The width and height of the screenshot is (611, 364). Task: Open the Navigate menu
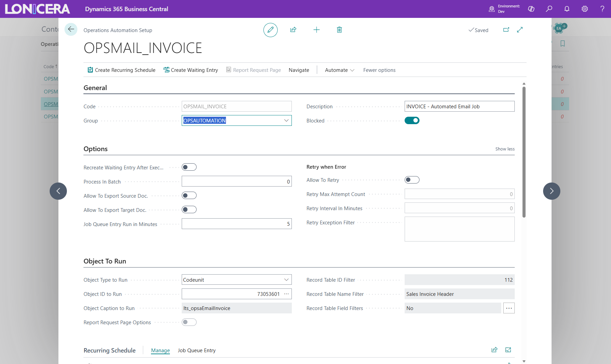pyautogui.click(x=299, y=70)
